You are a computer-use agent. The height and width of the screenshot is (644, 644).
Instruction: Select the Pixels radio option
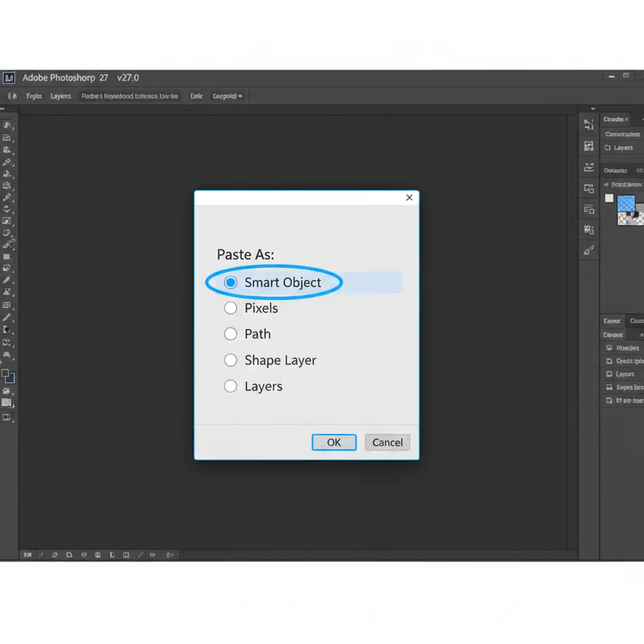coord(231,308)
